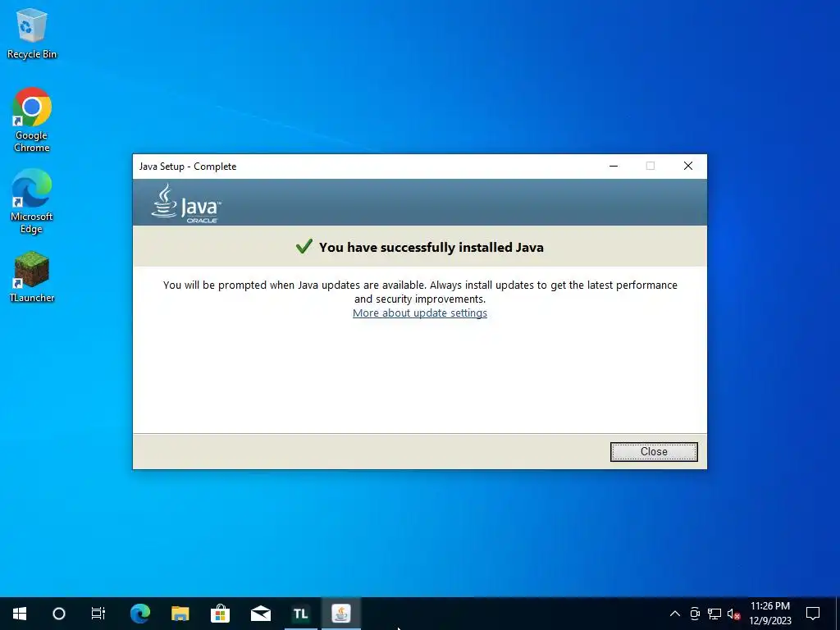Viewport: 840px width, 630px height.
Task: Open the More about update settings link
Action: [419, 313]
